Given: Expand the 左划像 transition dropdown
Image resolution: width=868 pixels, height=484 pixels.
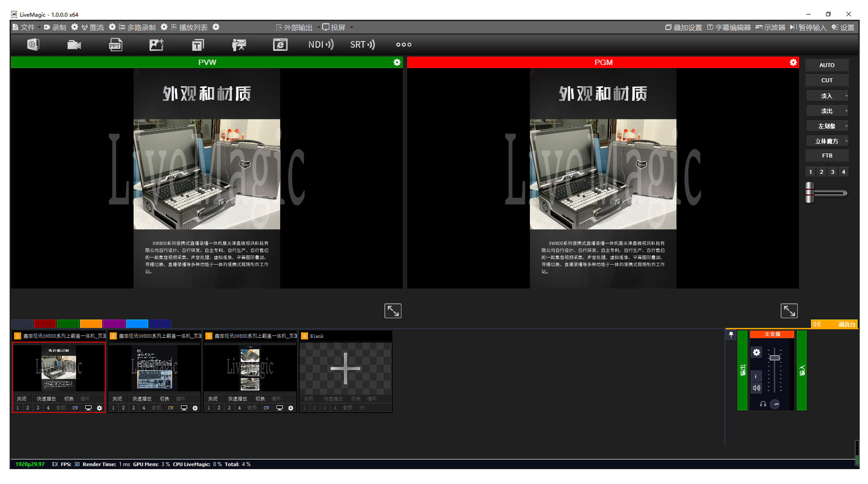Looking at the screenshot, I should click(846, 126).
